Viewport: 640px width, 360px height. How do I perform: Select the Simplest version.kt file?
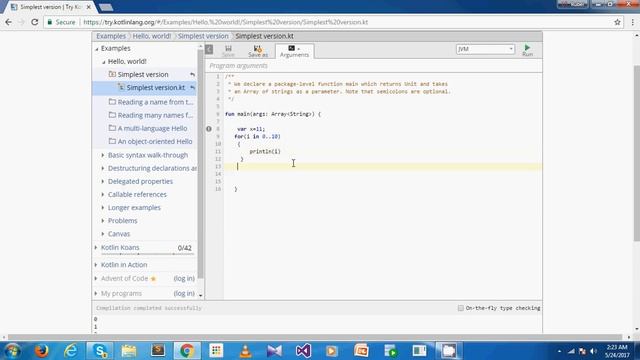tap(156, 87)
